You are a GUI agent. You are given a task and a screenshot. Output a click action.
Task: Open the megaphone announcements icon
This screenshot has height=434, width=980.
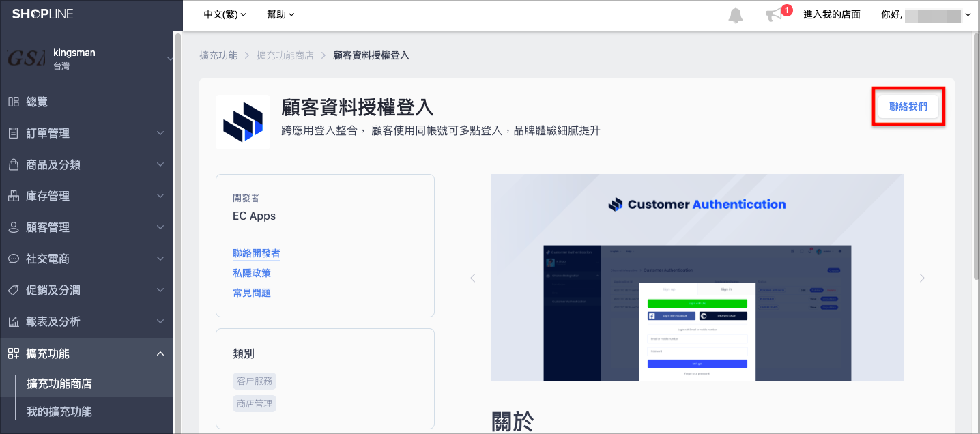pyautogui.click(x=774, y=15)
